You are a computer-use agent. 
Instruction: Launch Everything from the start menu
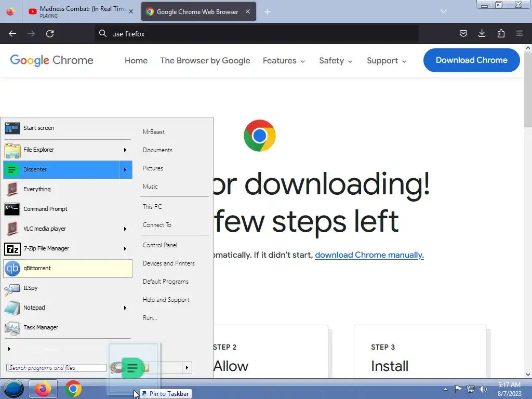point(67,189)
